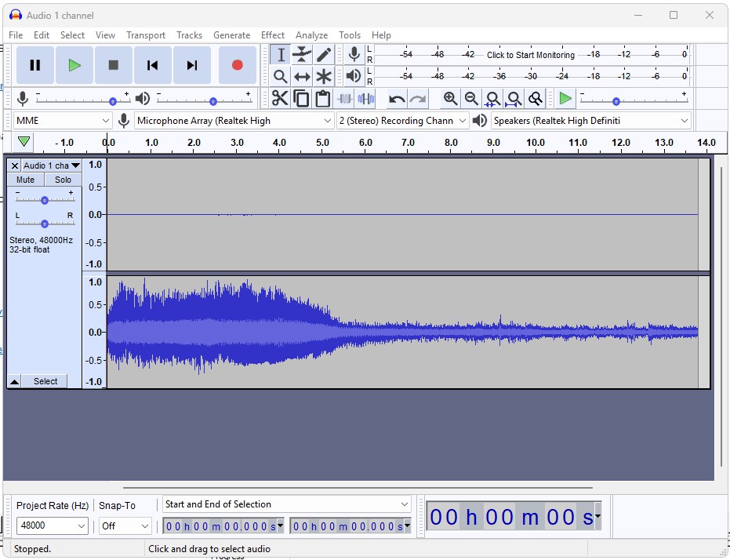Open the Generate menu
Viewport: 730px width, 560px height.
(231, 35)
